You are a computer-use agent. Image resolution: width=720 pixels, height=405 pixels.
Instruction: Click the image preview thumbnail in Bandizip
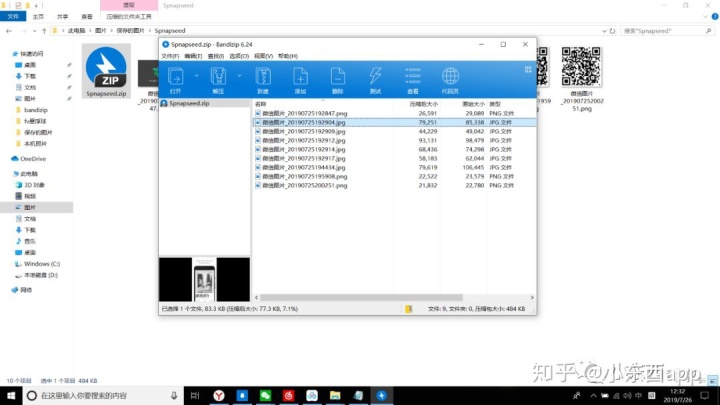point(204,279)
